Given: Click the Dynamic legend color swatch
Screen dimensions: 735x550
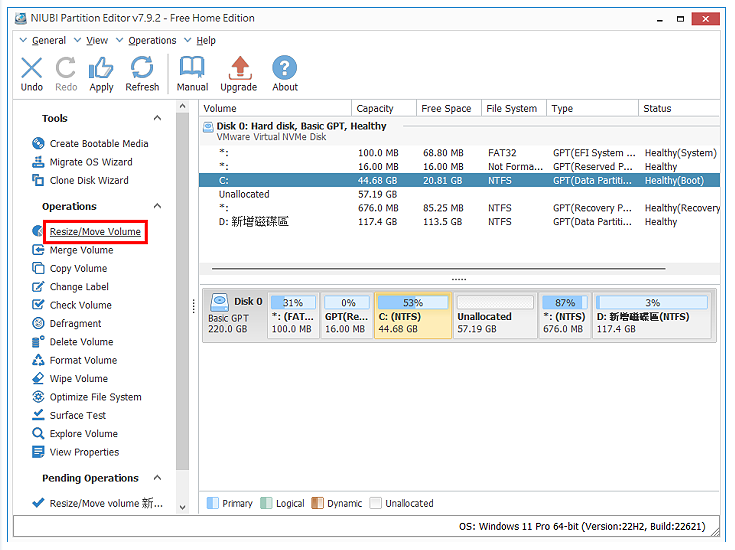Looking at the screenshot, I should tap(317, 503).
